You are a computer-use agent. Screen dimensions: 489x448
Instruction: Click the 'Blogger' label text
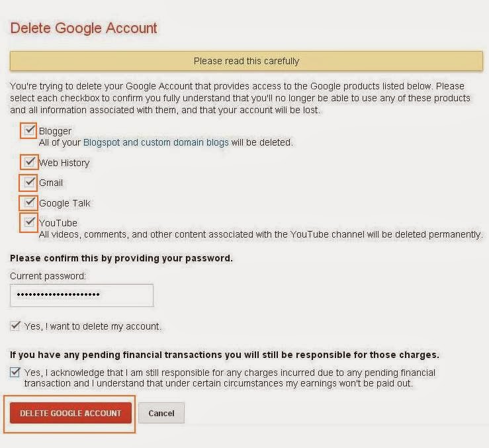(55, 131)
